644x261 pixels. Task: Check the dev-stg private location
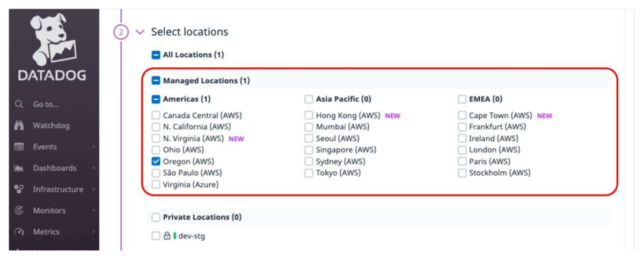pyautogui.click(x=156, y=236)
